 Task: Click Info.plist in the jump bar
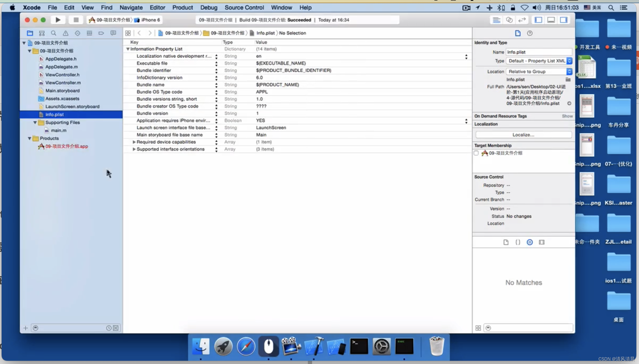pos(265,33)
